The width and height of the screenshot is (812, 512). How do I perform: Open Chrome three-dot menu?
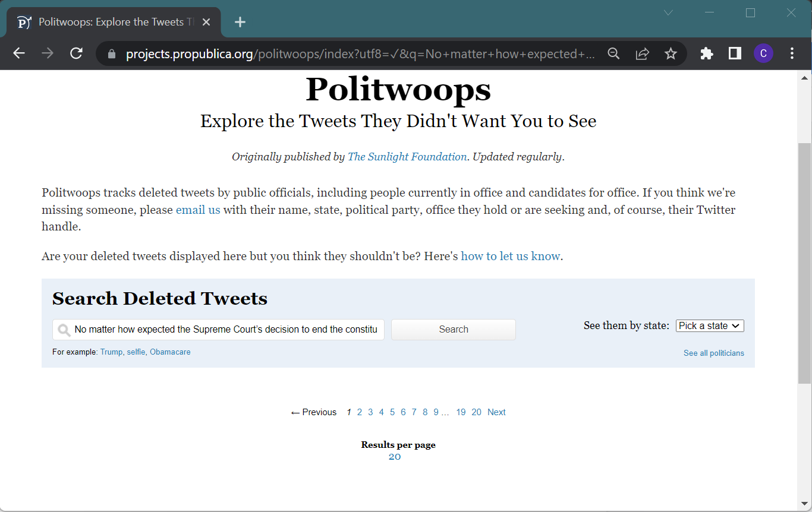(792, 53)
